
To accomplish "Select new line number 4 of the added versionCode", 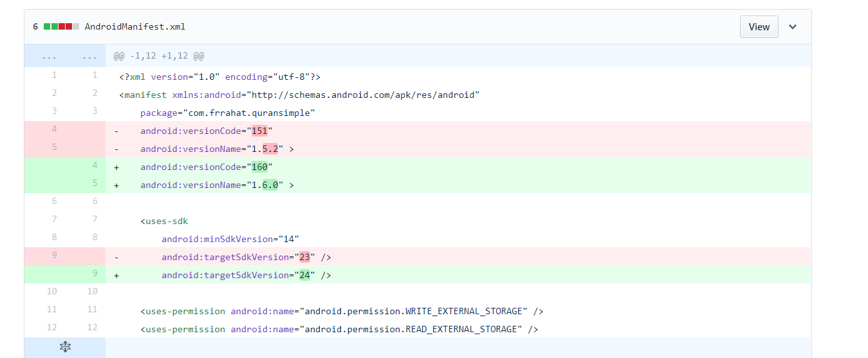I will point(94,165).
